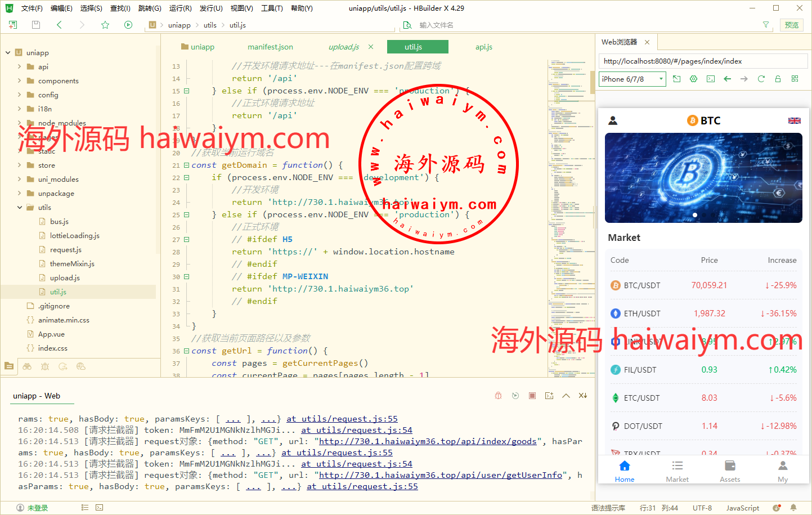Open the My tab in preview app

783,472
